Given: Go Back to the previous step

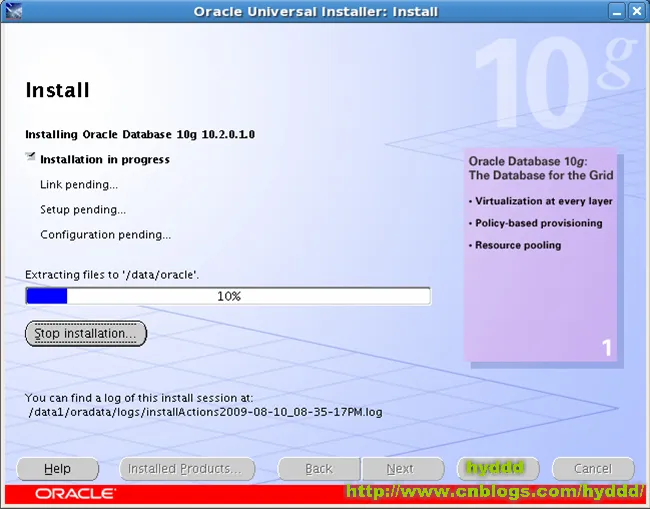Looking at the screenshot, I should click(319, 469).
